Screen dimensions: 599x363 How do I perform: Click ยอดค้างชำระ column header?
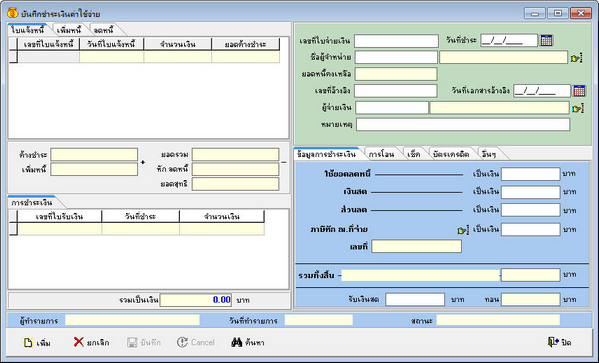click(245, 44)
